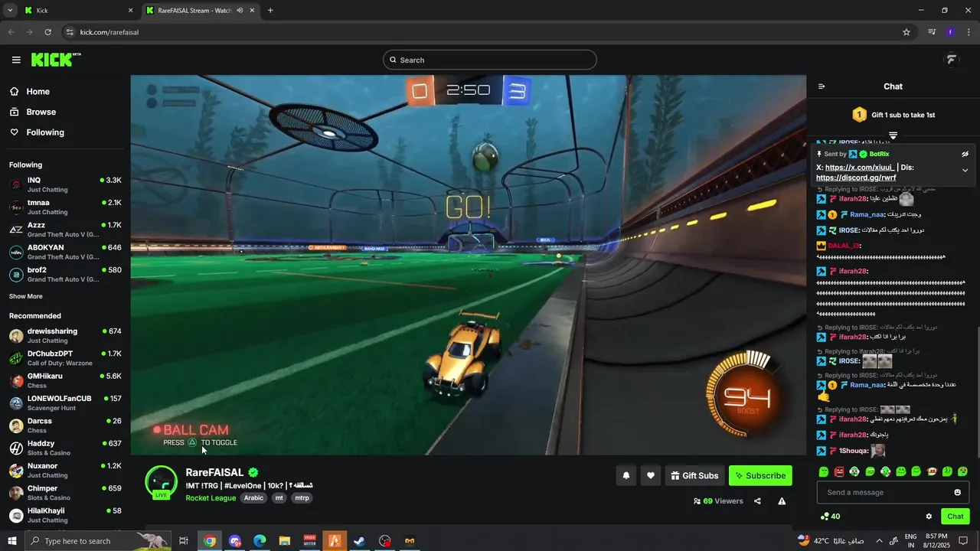The image size is (980, 551).
Task: Click Show More under Following
Action: pyautogui.click(x=26, y=296)
